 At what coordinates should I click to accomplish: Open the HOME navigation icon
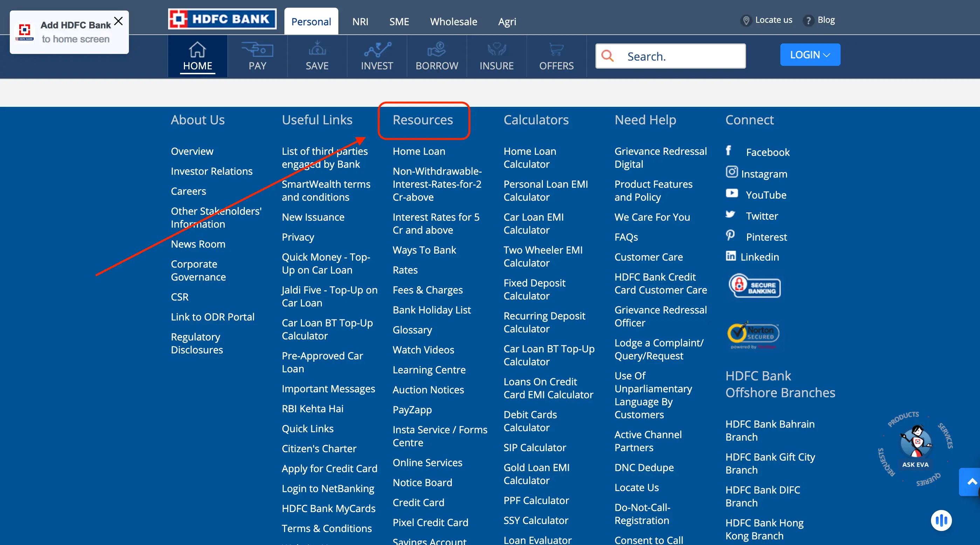[198, 50]
